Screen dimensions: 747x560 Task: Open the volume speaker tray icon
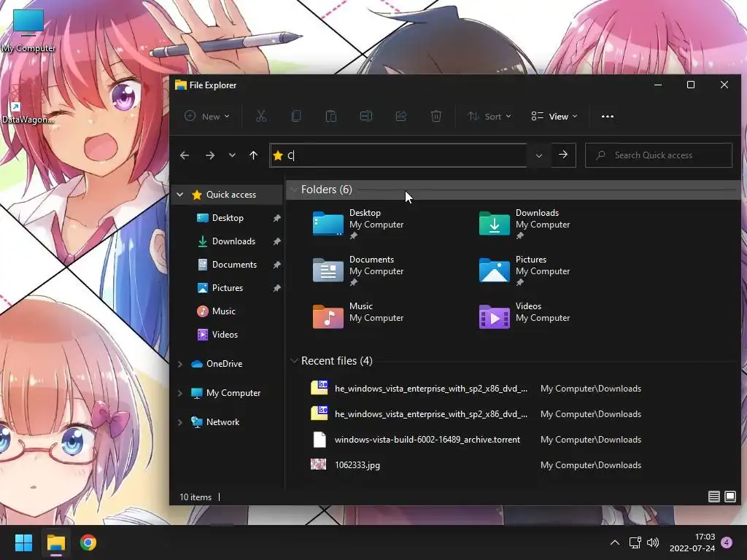click(x=653, y=542)
